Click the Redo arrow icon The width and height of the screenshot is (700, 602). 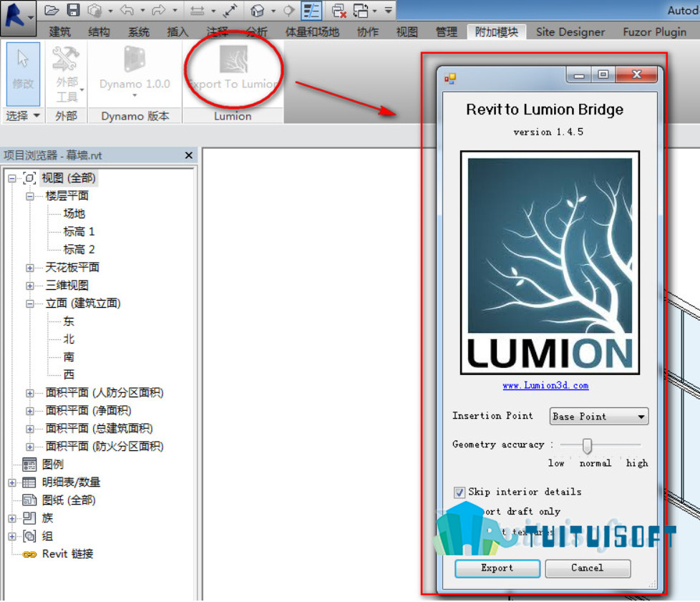[x=158, y=10]
